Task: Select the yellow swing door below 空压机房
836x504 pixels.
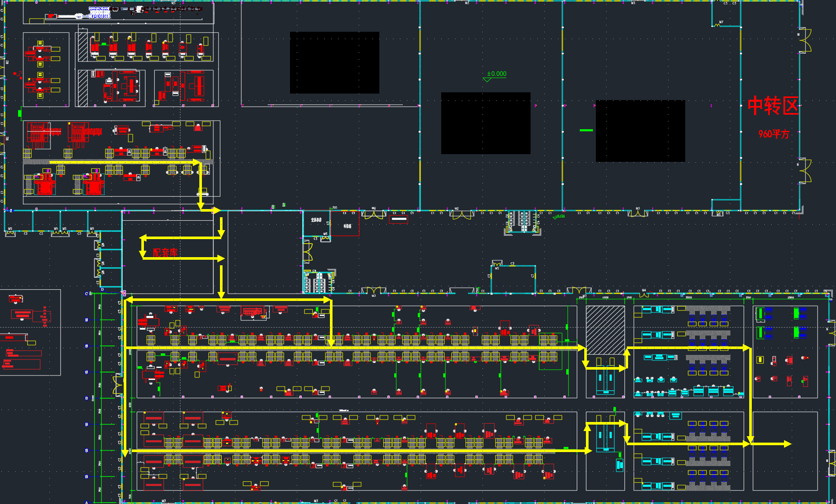Action: coord(308,252)
